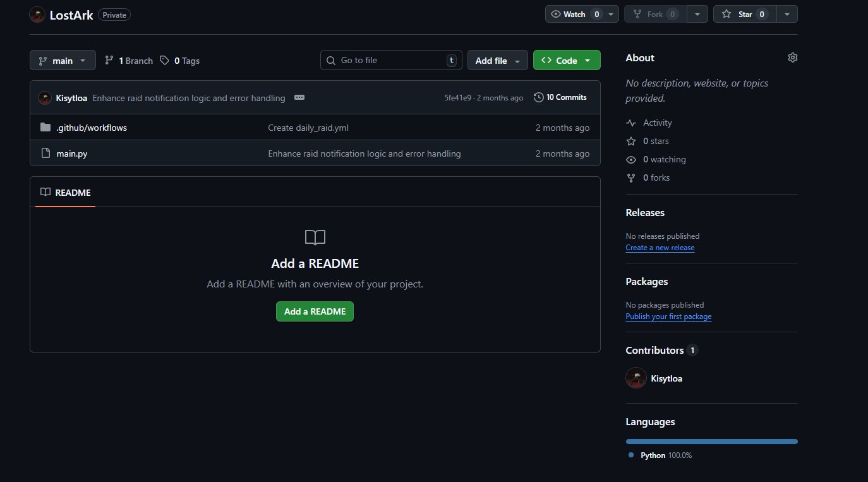
Task: Open the Releases heading link
Action: coord(645,213)
